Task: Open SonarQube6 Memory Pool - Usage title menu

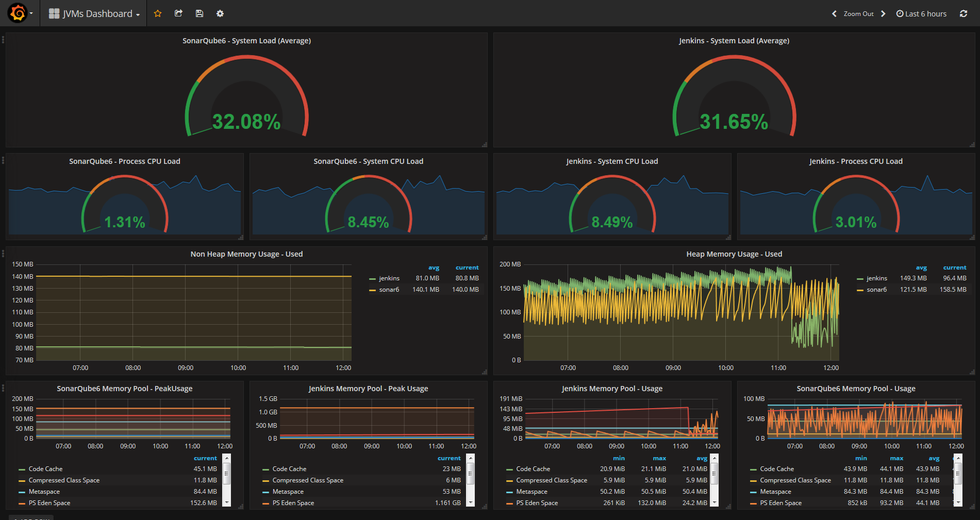Action: 856,389
